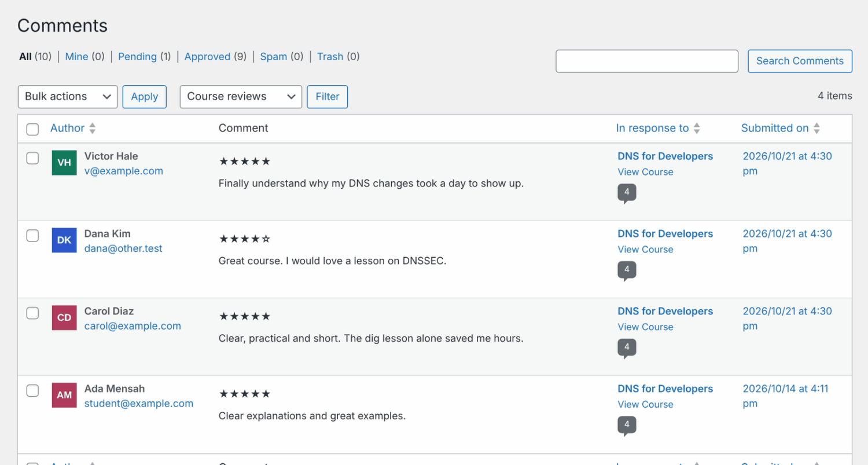
Task: Focus the comment search input field
Action: click(x=647, y=61)
